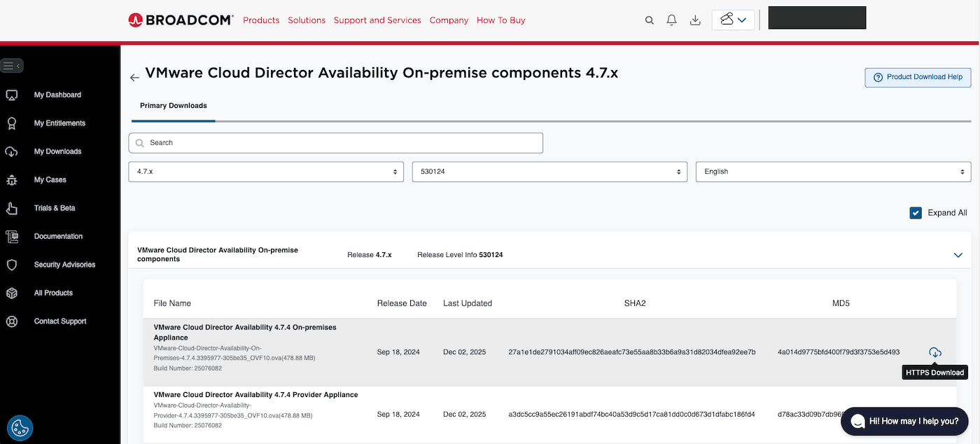
Task: Click the Last Updated column header
Action: [468, 304]
